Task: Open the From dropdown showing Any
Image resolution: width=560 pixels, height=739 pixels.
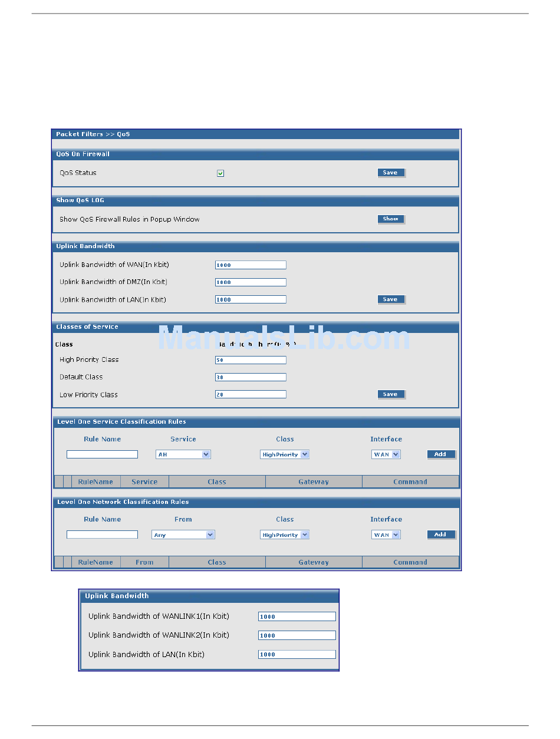Action: pyautogui.click(x=183, y=535)
